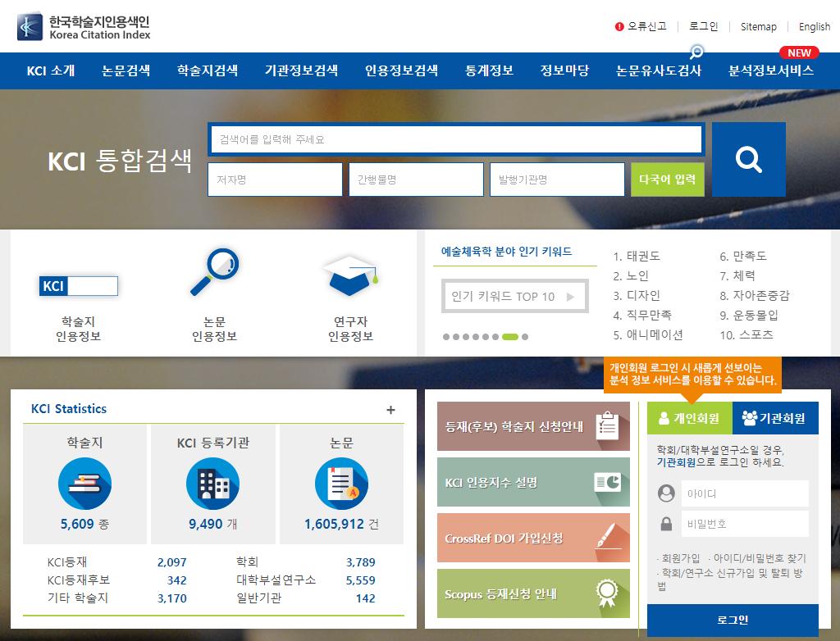Click the 아이디 input field
This screenshot has width=840, height=641.
[x=745, y=493]
